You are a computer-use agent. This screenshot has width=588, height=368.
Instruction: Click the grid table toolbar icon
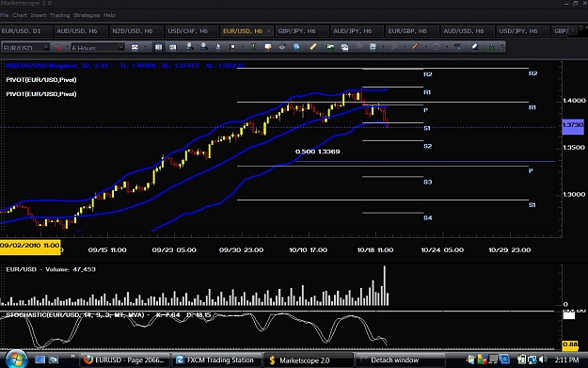373,47
